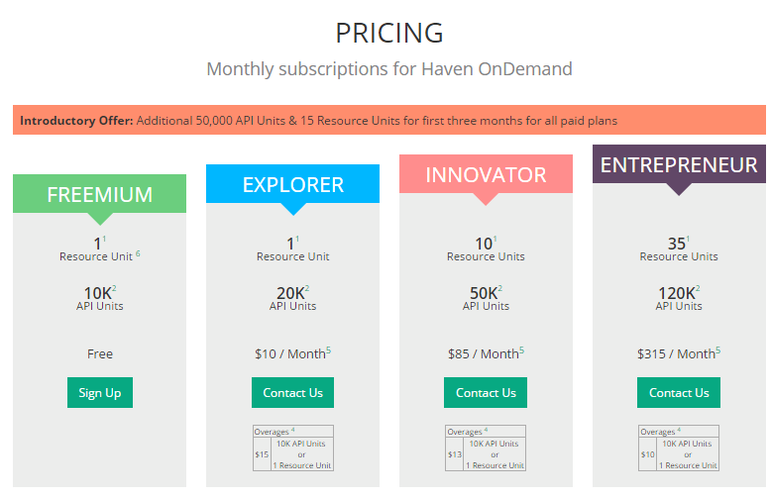Screen dimensions: 770x498
Task: Click the Explorer Overages $15 table
Action: click(x=293, y=448)
